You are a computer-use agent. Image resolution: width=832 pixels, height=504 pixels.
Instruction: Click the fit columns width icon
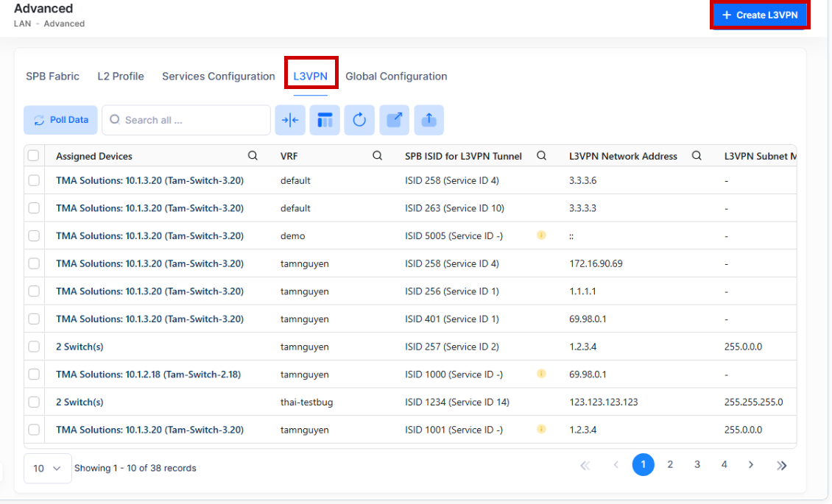coord(290,121)
